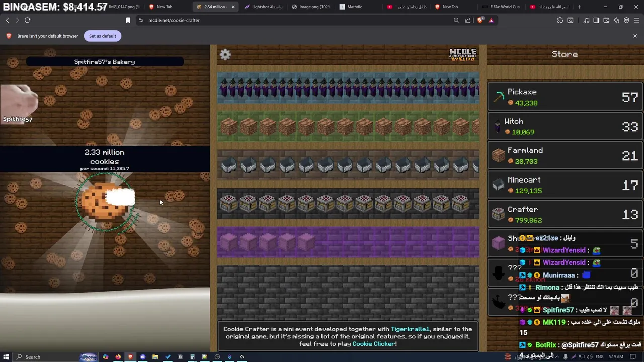Buy a Witch from the store

[x=565, y=126]
